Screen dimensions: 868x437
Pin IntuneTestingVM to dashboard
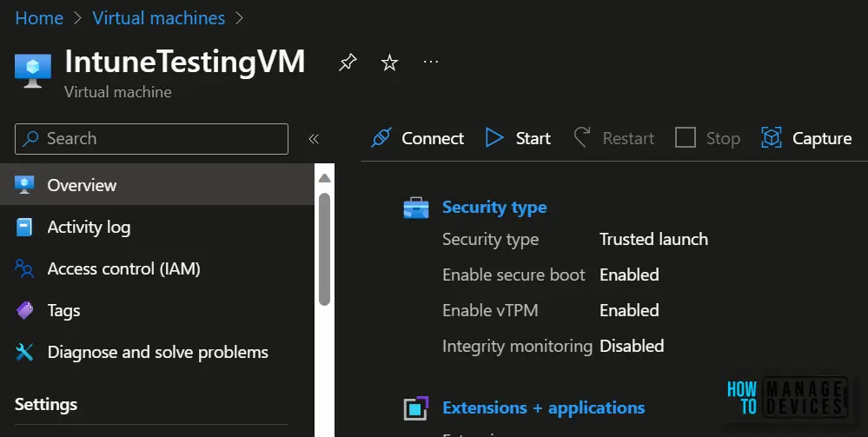[348, 62]
